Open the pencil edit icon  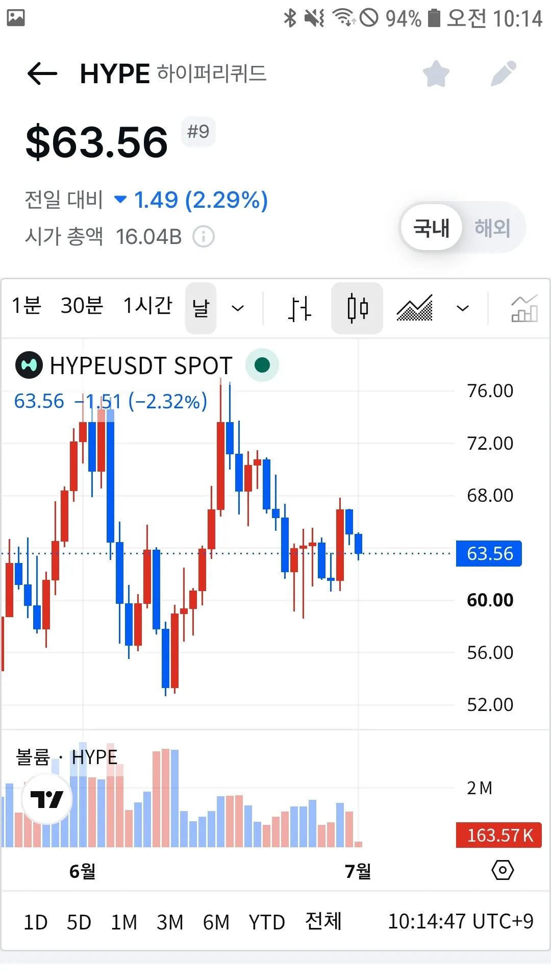[504, 73]
